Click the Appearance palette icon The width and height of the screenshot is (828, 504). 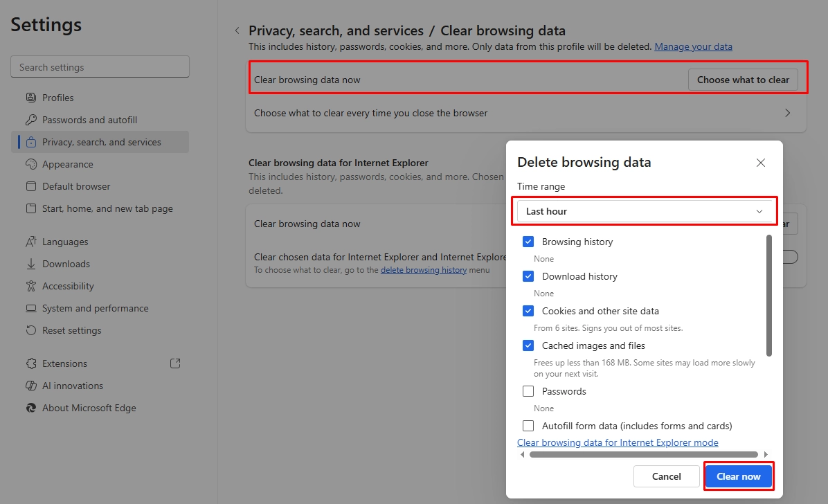(x=30, y=164)
